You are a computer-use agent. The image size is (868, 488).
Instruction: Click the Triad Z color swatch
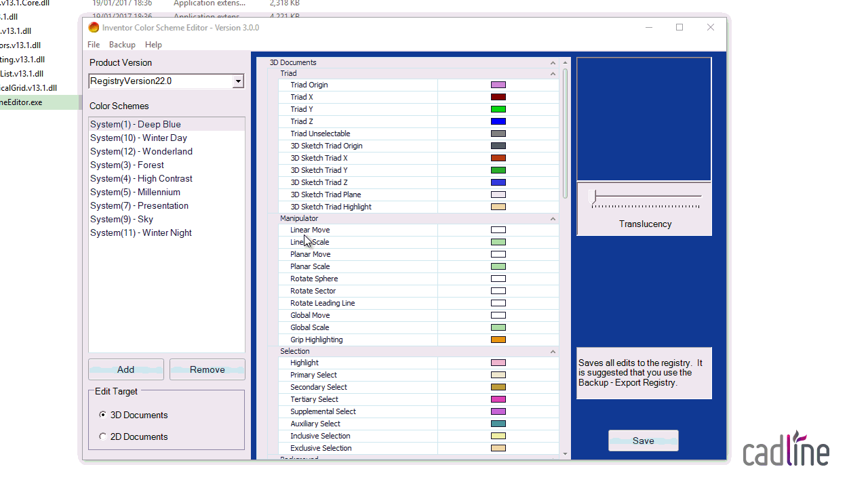click(498, 121)
